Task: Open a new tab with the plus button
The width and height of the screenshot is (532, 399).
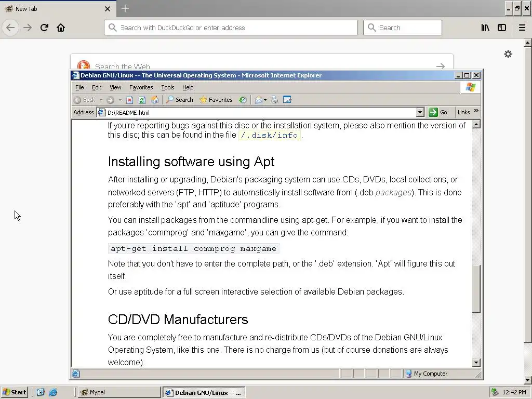Action: click(x=125, y=8)
